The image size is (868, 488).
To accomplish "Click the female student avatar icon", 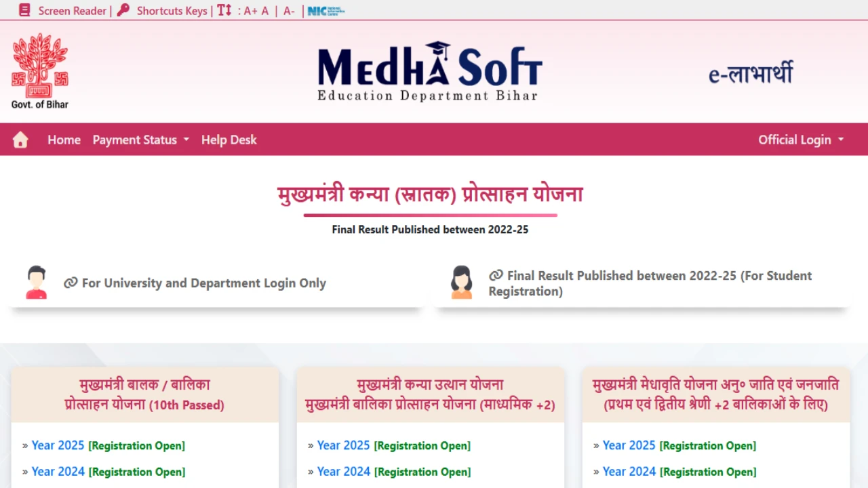I will click(x=462, y=283).
